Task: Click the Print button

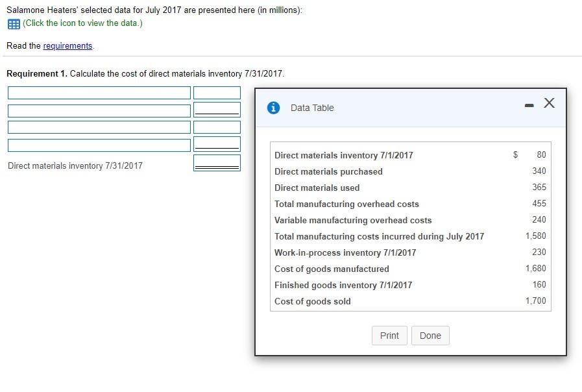Action: [x=389, y=336]
